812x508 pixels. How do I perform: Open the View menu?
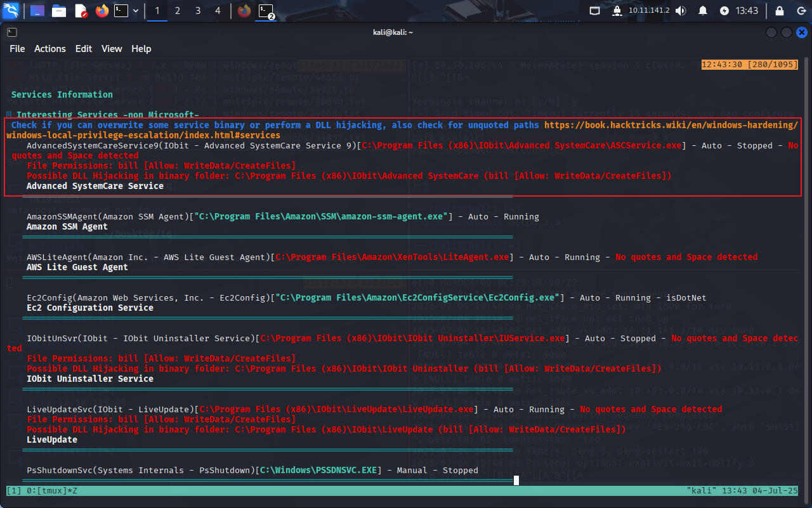[112, 49]
